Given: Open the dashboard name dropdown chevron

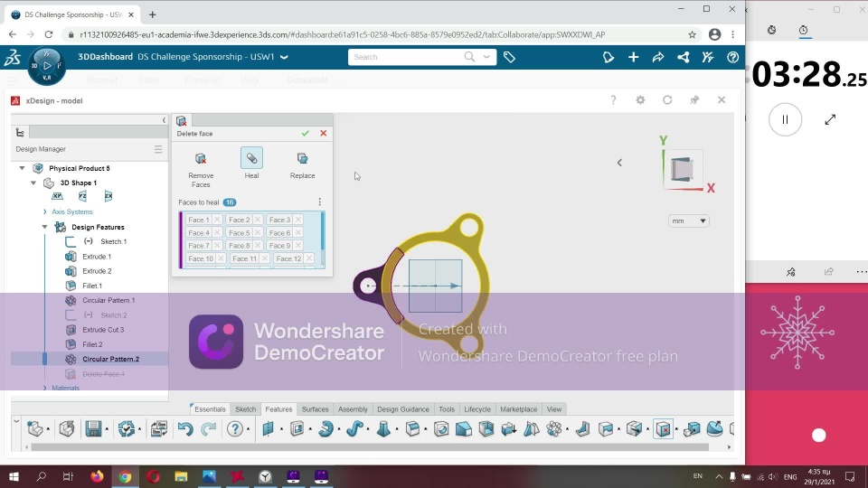Looking at the screenshot, I should (x=284, y=57).
